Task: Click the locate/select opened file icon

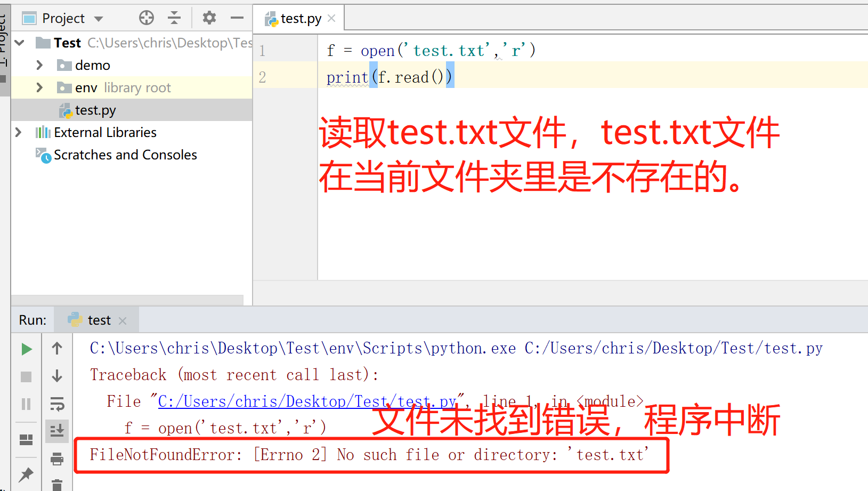Action: 147,18
